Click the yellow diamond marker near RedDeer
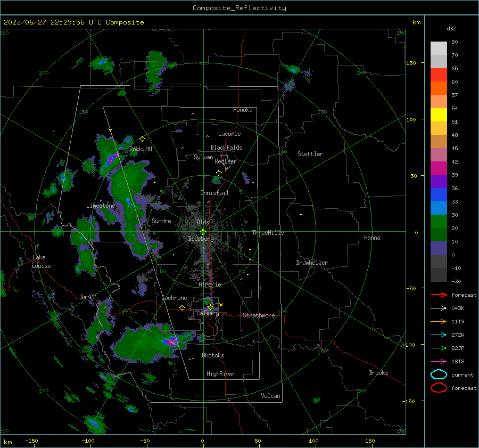 pyautogui.click(x=219, y=173)
